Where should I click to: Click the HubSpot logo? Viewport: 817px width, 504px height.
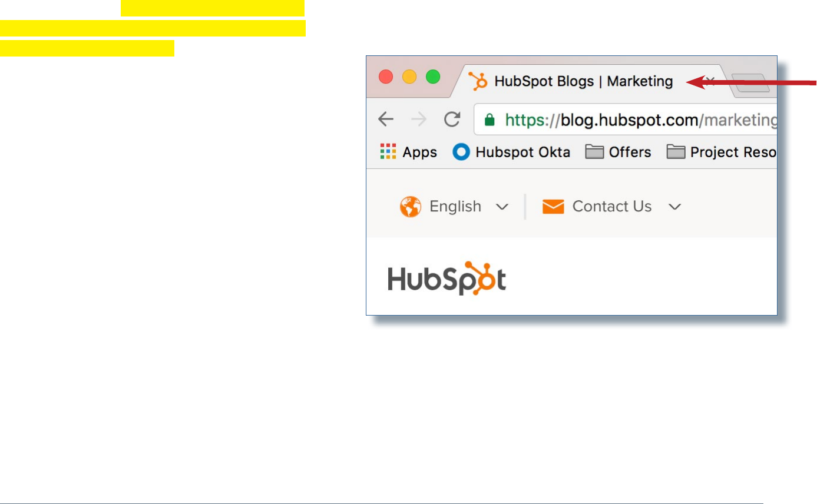pyautogui.click(x=446, y=278)
